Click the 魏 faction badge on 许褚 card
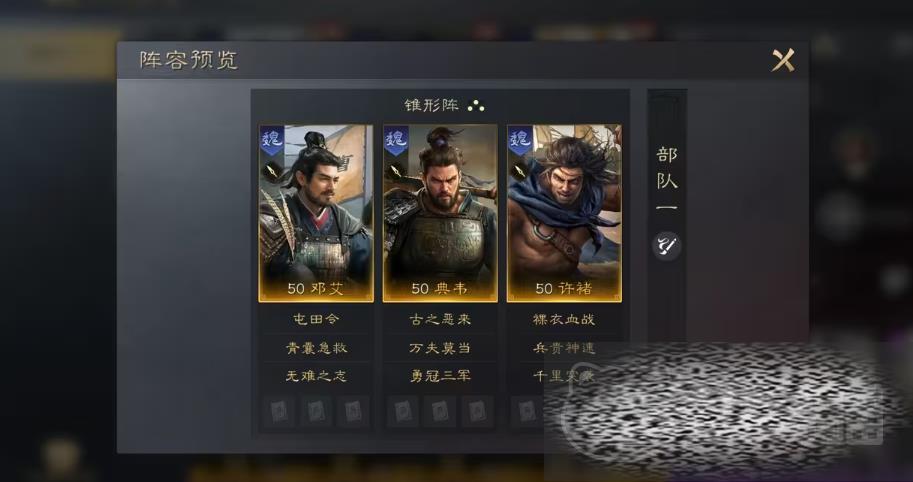 point(520,140)
